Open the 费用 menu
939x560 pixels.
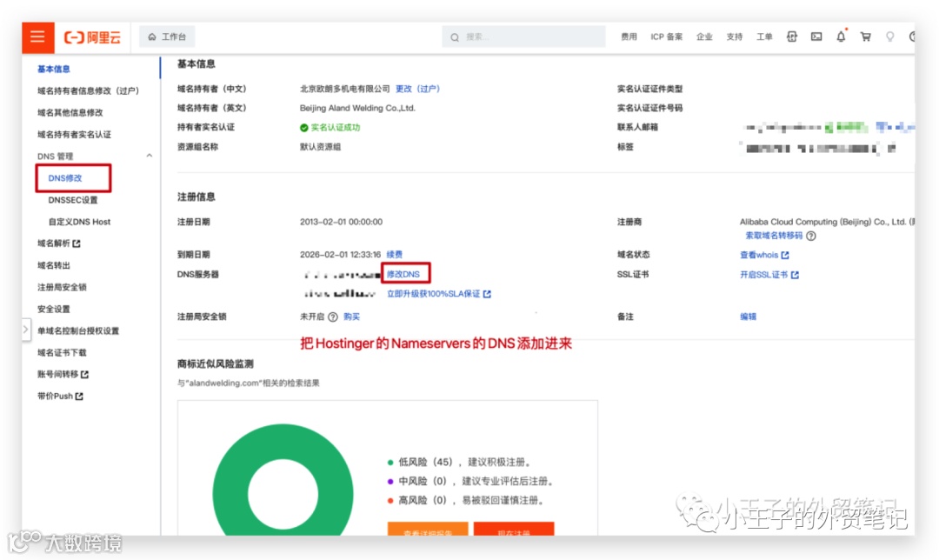[629, 37]
